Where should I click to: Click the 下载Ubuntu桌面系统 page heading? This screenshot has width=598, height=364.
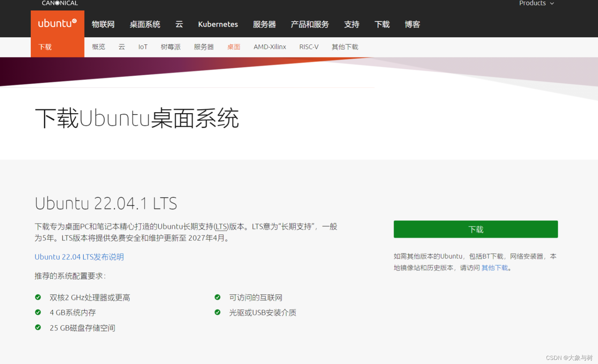coord(137,118)
